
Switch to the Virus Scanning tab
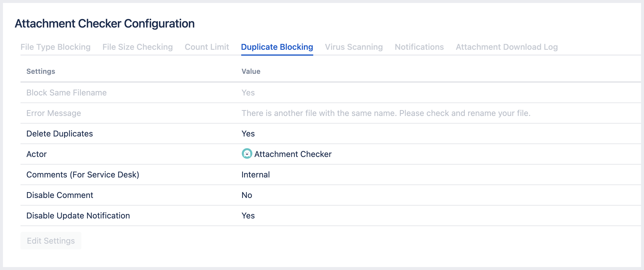tap(354, 47)
